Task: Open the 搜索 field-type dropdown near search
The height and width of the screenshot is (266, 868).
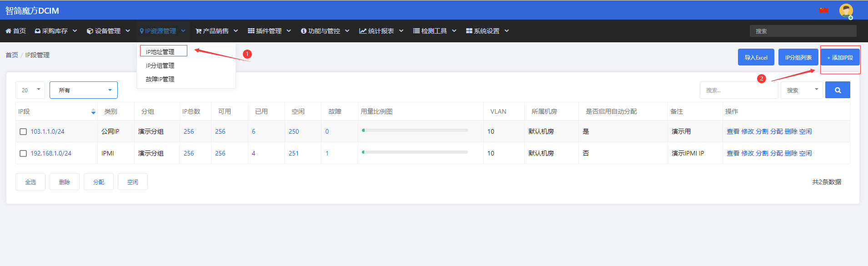Action: click(x=801, y=90)
